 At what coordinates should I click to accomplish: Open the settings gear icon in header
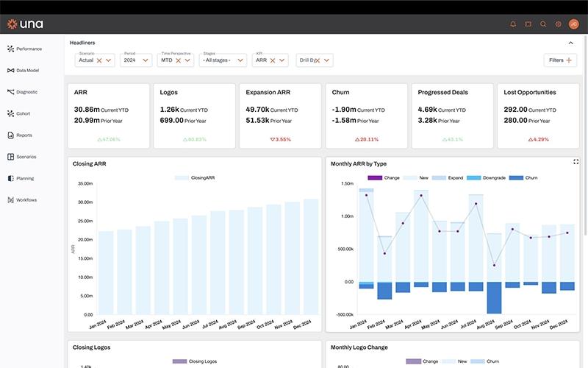(x=558, y=24)
